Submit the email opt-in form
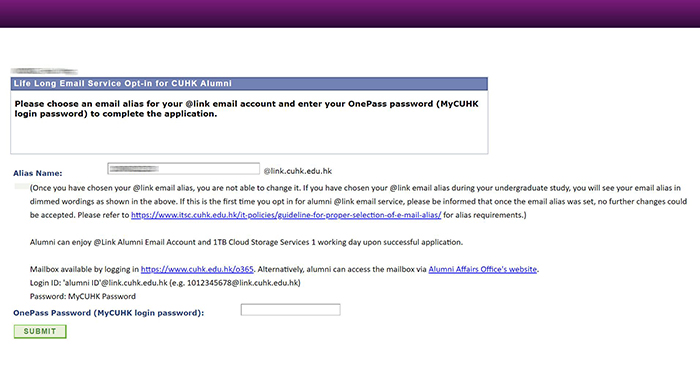Screen dimensions: 700x372 coord(40,331)
